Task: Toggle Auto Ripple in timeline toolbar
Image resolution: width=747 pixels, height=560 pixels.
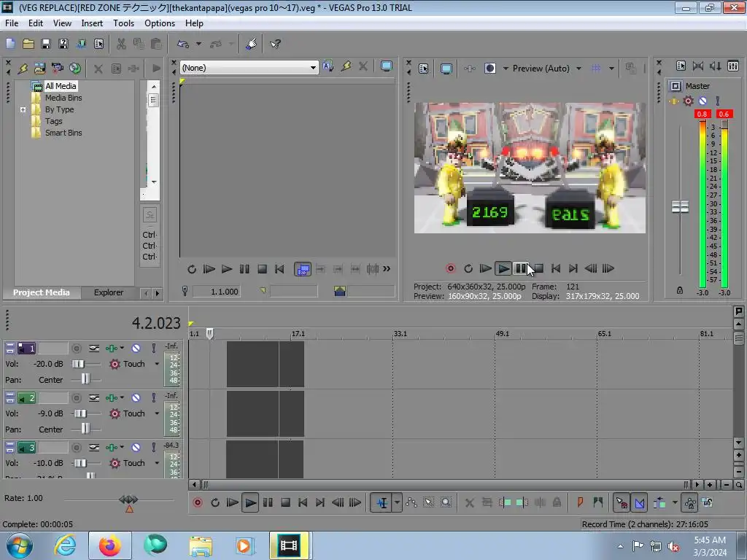Action: [659, 502]
